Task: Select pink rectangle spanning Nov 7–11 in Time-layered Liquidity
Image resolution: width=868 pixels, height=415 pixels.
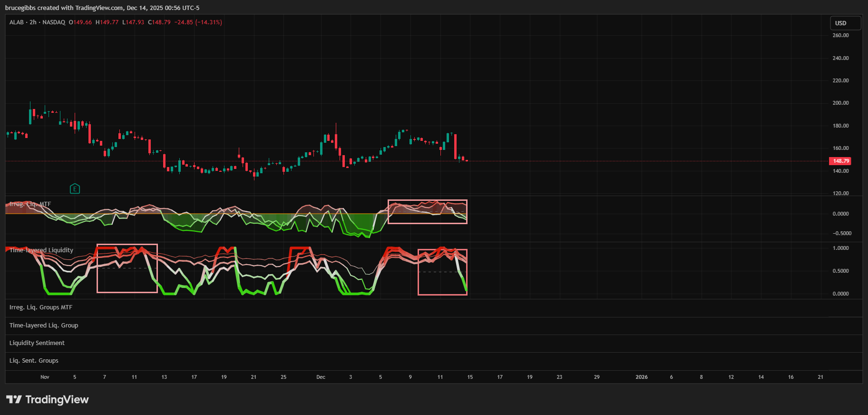Action: tap(127, 245)
